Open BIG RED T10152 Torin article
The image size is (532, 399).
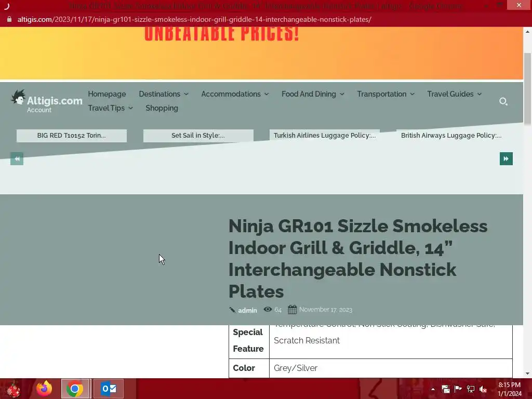pos(72,136)
